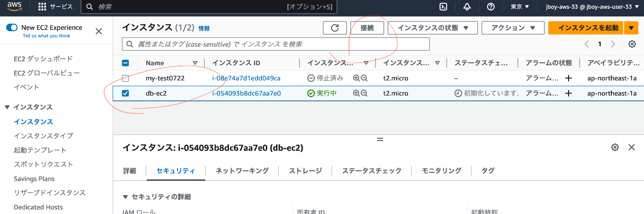Open the AWS home logo
Screen dimensions: 644x214
15,6
